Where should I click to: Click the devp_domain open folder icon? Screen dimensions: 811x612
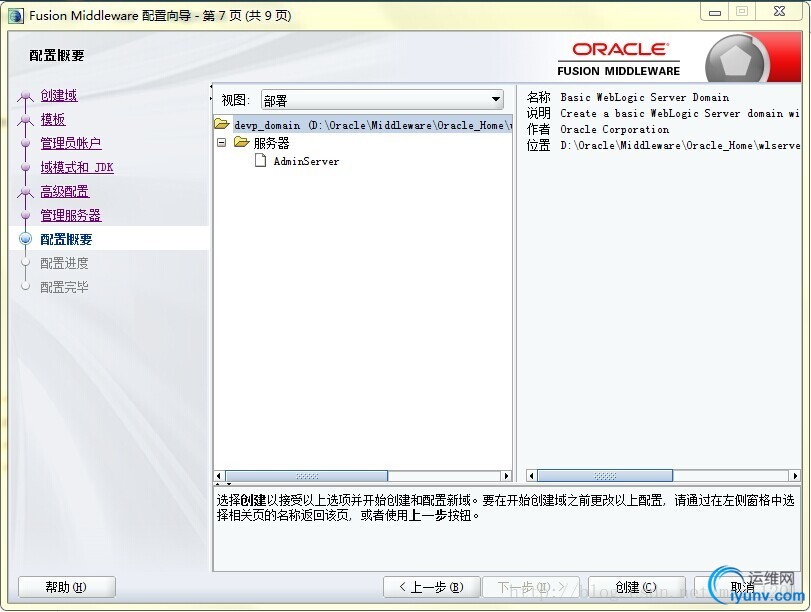pos(222,124)
